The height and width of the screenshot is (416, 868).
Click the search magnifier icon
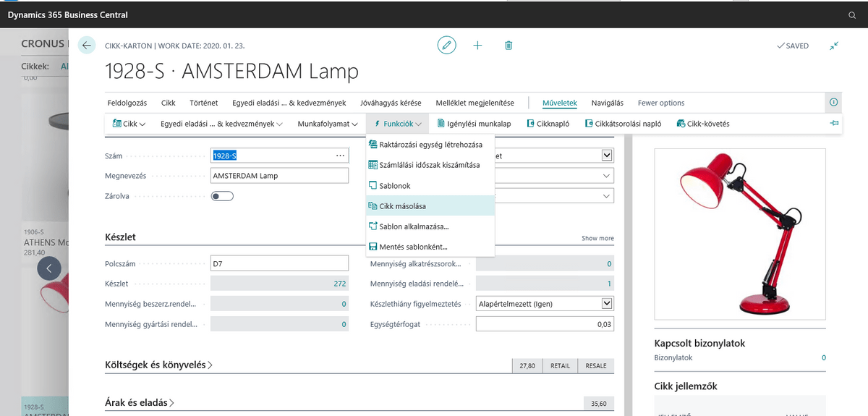[x=851, y=14]
